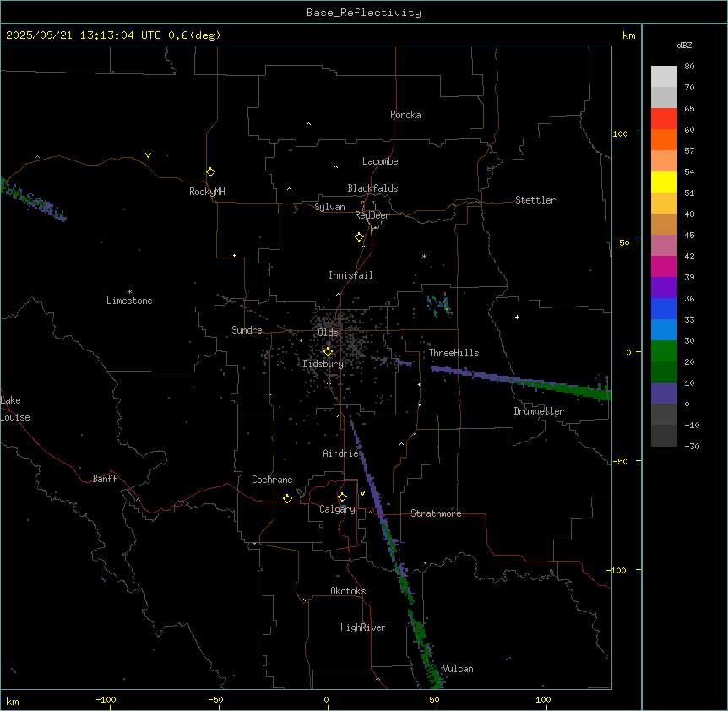
Task: Select the yellow diamond marker above Calgary
Action: 342,497
